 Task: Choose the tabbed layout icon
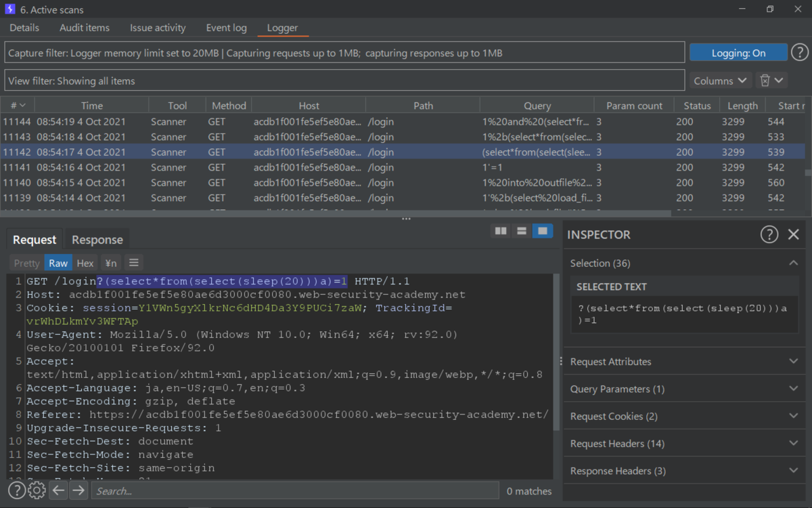pyautogui.click(x=543, y=231)
